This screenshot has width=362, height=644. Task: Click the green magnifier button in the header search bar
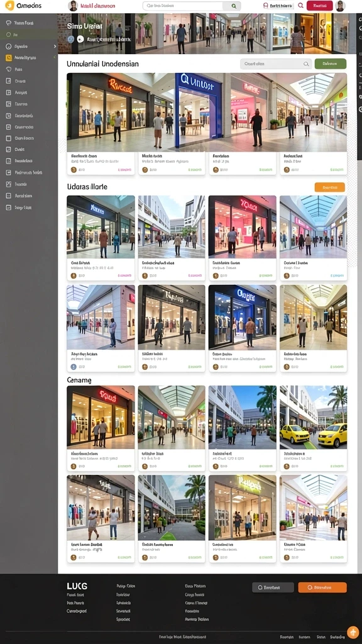click(234, 6)
